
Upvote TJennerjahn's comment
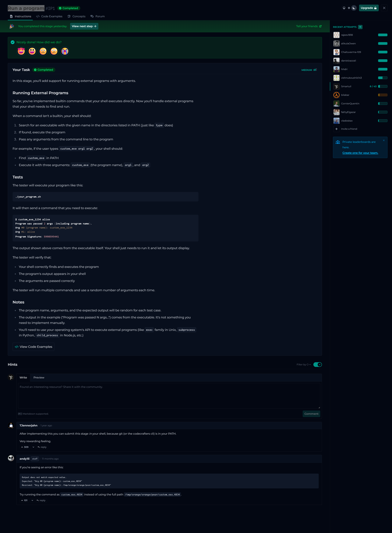click(x=25, y=447)
